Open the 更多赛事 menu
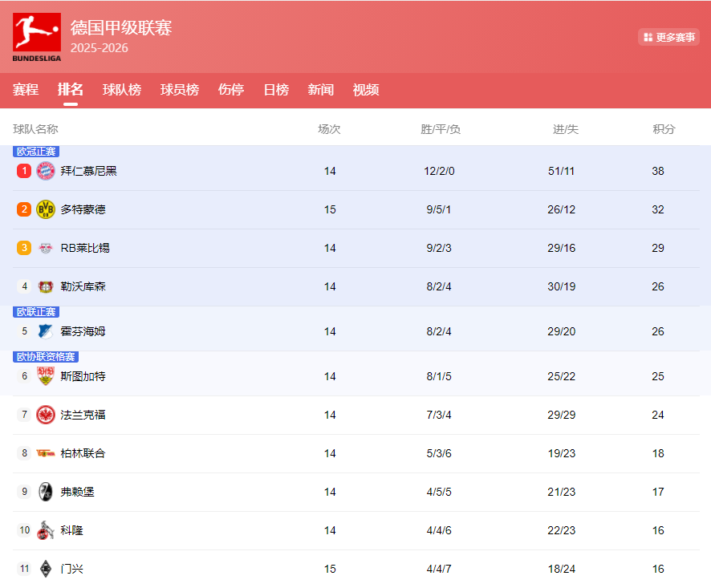The image size is (711, 588). (669, 37)
